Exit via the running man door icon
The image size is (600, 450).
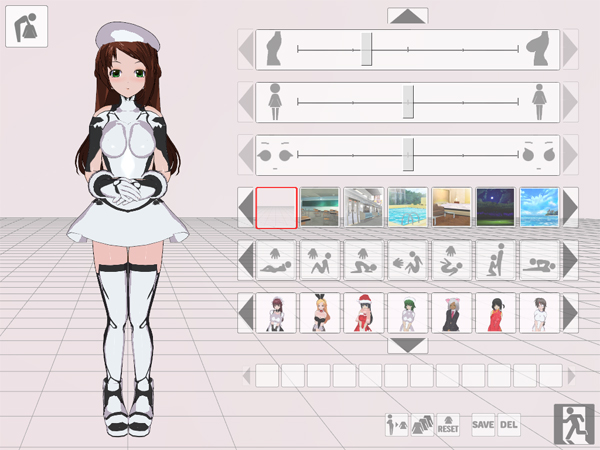click(x=574, y=424)
